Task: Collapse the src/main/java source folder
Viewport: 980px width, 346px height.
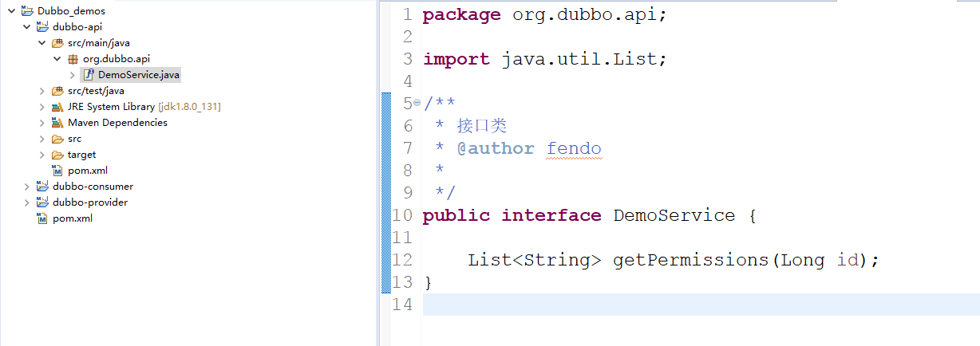Action: click(41, 43)
